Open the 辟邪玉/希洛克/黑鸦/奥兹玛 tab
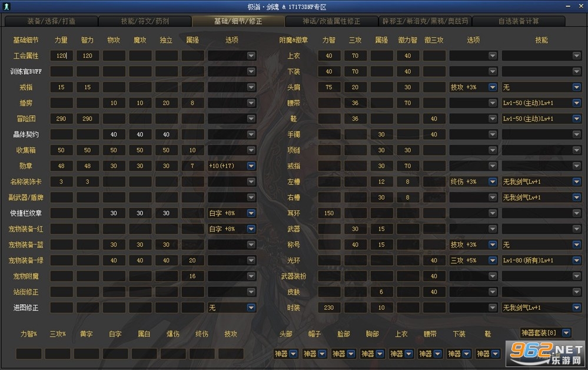This screenshot has height=370, width=588. click(x=425, y=21)
